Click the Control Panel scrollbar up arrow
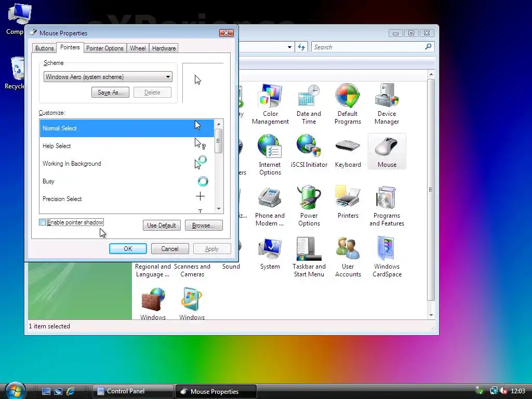 click(431, 74)
